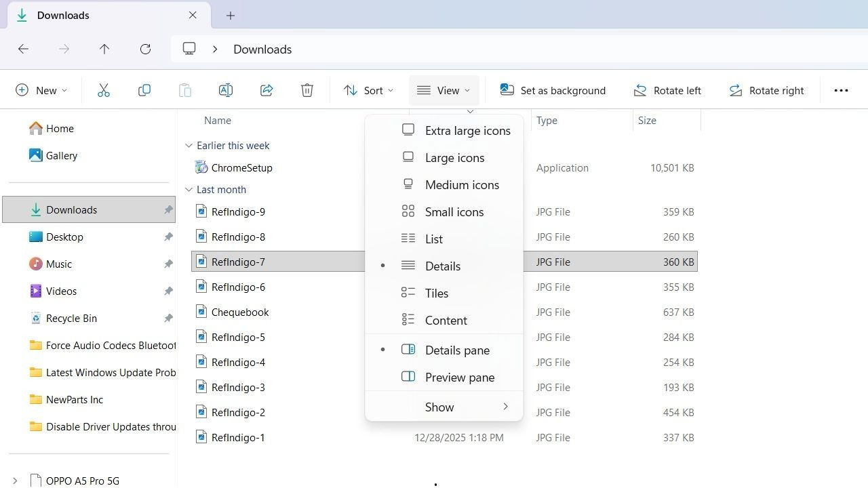This screenshot has width=868, height=488.
Task: Select Tiles from the View menu
Action: click(436, 293)
